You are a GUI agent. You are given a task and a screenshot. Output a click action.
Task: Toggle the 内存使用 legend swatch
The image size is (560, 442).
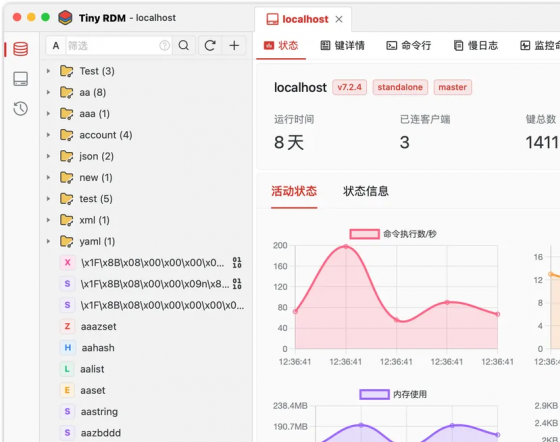(374, 394)
